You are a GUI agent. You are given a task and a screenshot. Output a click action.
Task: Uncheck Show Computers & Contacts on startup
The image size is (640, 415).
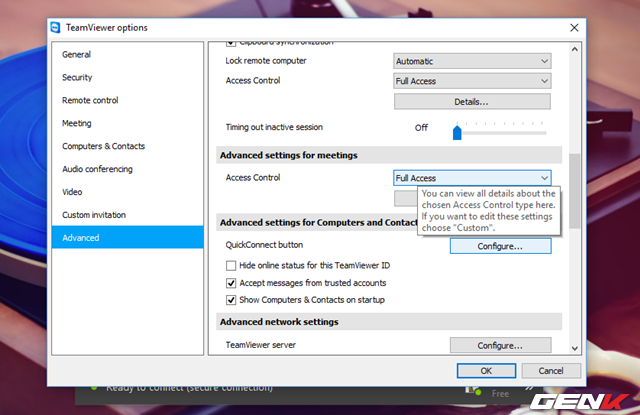point(231,300)
